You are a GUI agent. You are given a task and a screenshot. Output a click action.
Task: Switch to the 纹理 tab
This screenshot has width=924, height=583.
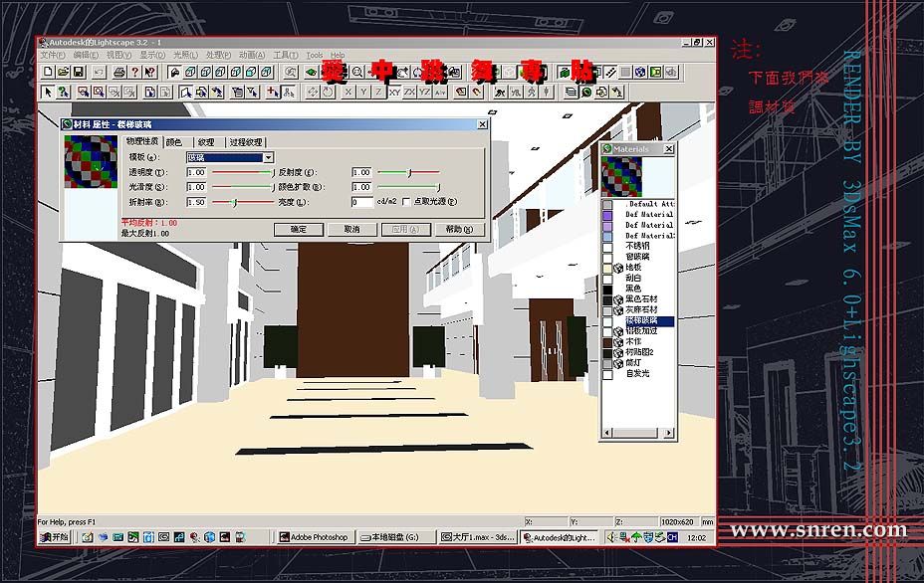click(206, 142)
